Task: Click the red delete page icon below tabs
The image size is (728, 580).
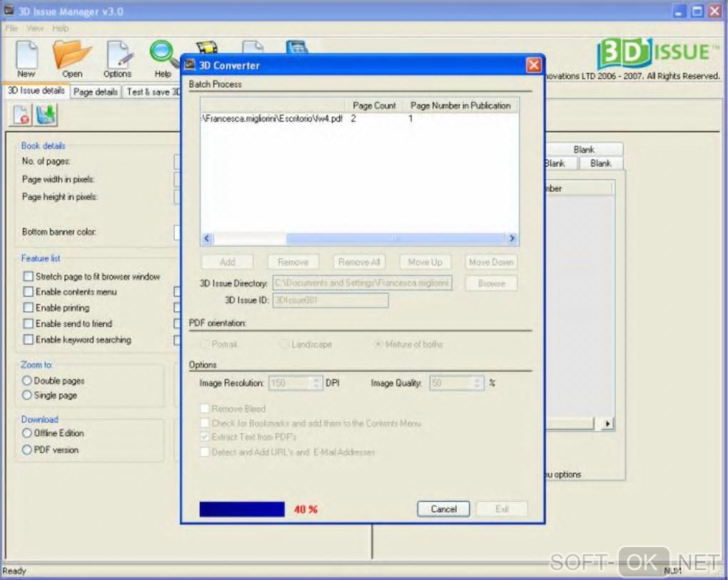Action: (x=22, y=114)
